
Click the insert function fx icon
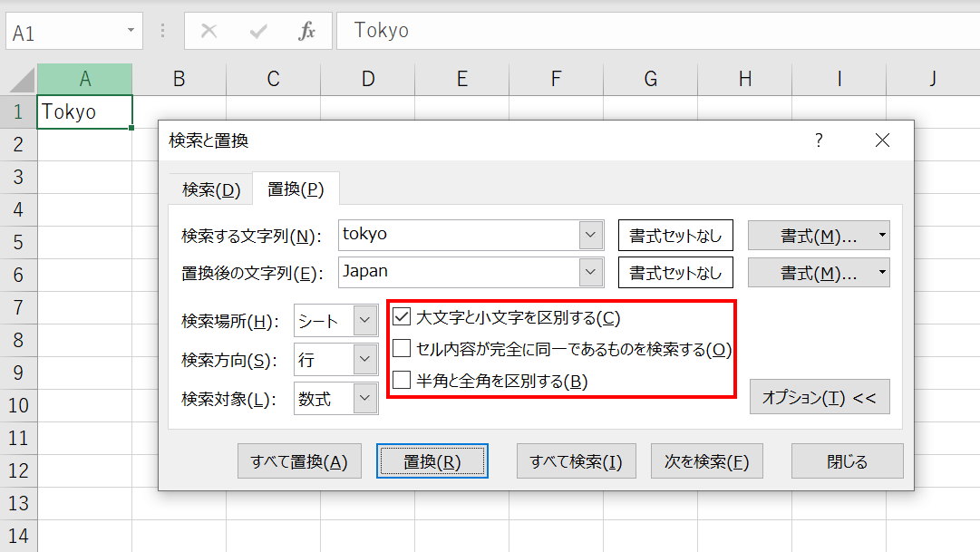[x=307, y=32]
